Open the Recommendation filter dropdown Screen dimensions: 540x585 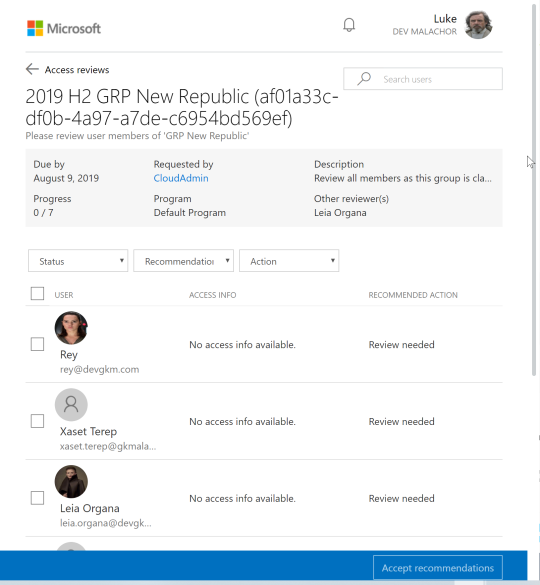click(184, 261)
